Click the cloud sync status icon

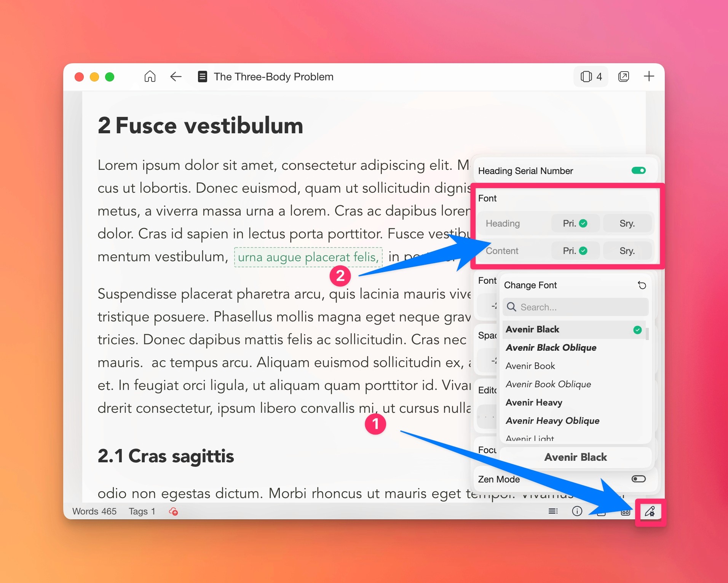[x=174, y=511]
